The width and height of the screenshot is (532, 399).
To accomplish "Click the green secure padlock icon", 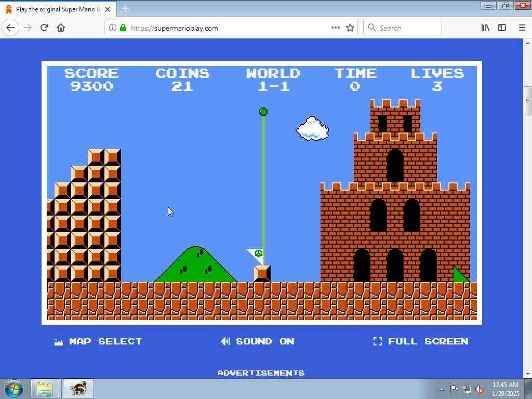I will point(123,28).
